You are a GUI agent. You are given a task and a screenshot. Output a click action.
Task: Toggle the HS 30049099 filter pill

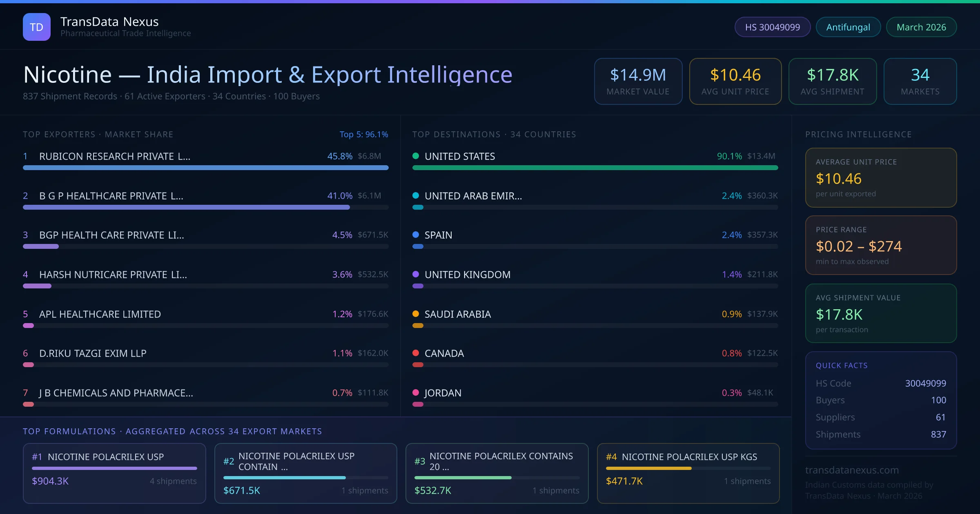(x=772, y=27)
